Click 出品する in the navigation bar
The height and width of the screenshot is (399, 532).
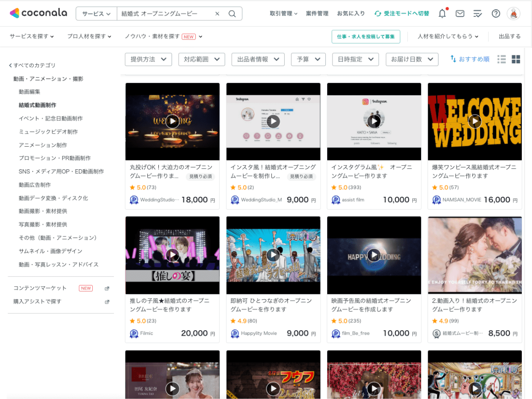(x=510, y=36)
